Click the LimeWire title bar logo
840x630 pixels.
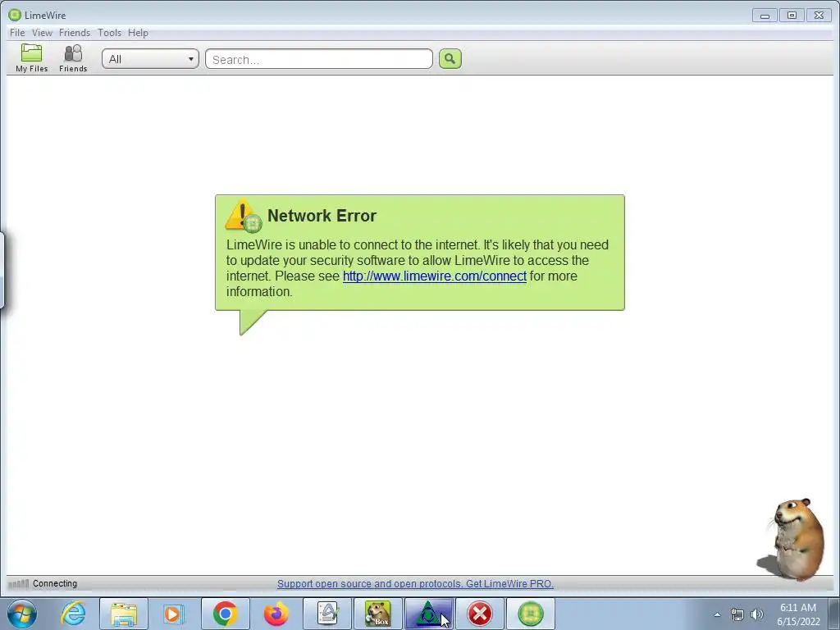[x=15, y=15]
